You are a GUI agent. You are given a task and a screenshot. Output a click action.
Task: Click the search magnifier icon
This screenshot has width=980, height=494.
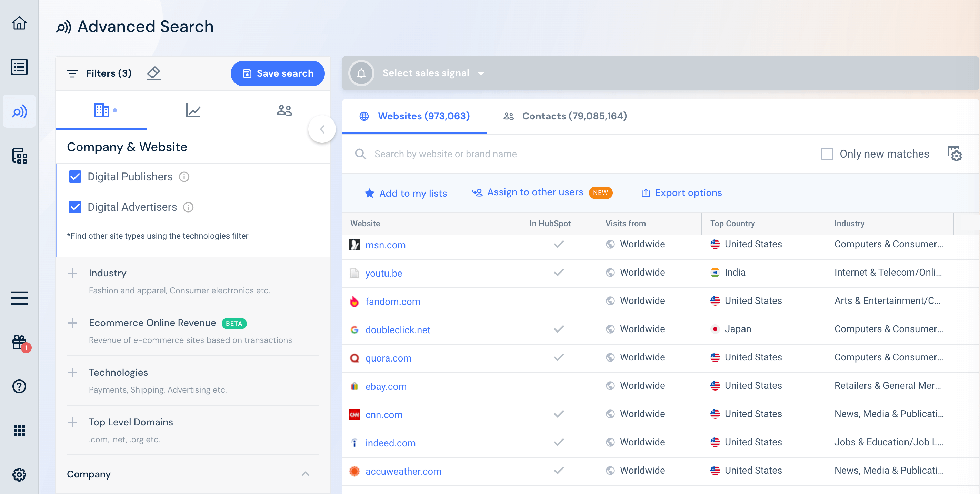pyautogui.click(x=360, y=154)
